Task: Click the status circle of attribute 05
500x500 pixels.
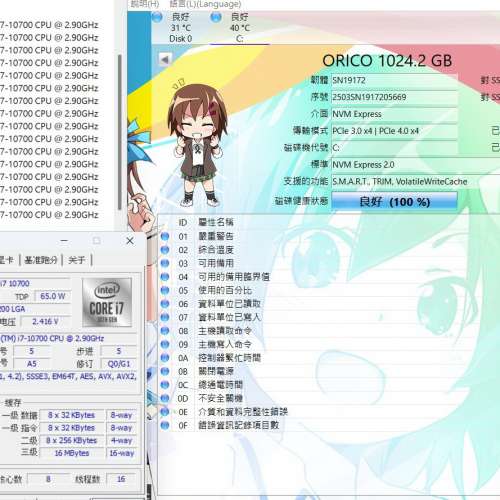Action: (165, 290)
